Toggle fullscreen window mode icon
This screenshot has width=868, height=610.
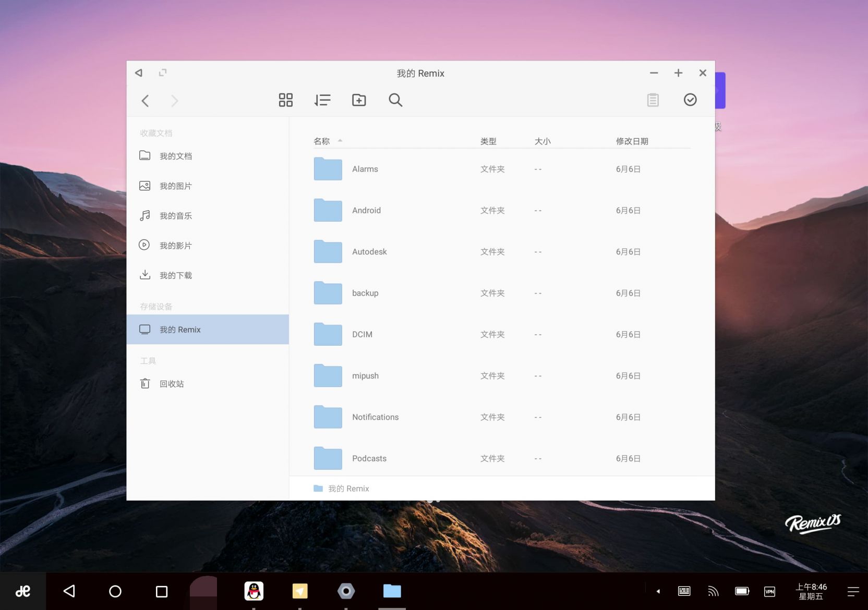163,72
